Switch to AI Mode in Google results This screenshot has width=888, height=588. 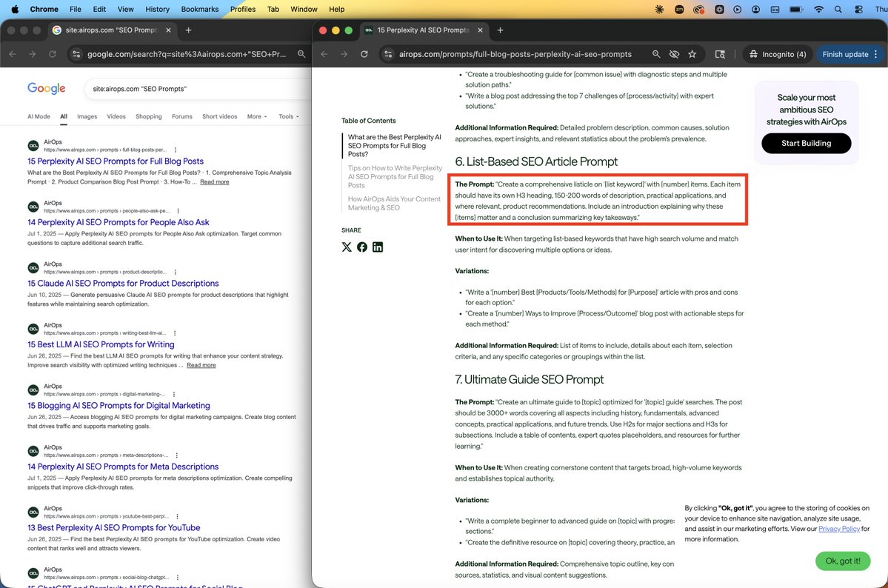[x=39, y=117]
